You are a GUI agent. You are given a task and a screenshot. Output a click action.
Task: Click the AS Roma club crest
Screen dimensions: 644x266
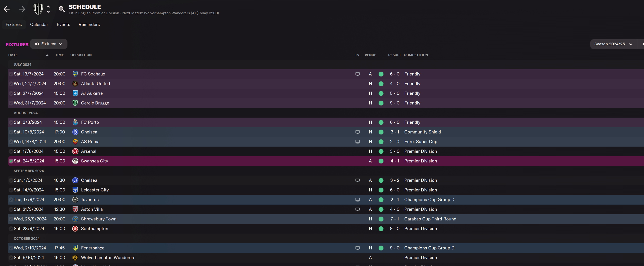tap(75, 142)
